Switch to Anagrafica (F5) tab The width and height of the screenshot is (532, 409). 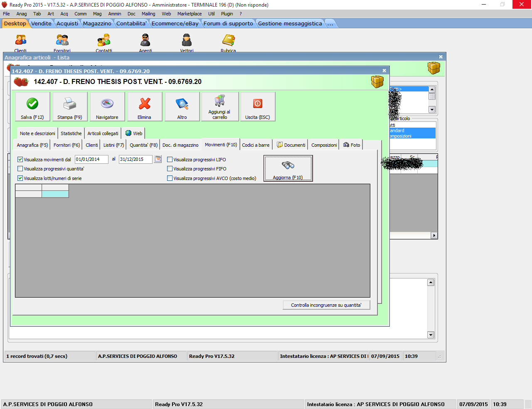[x=32, y=145]
